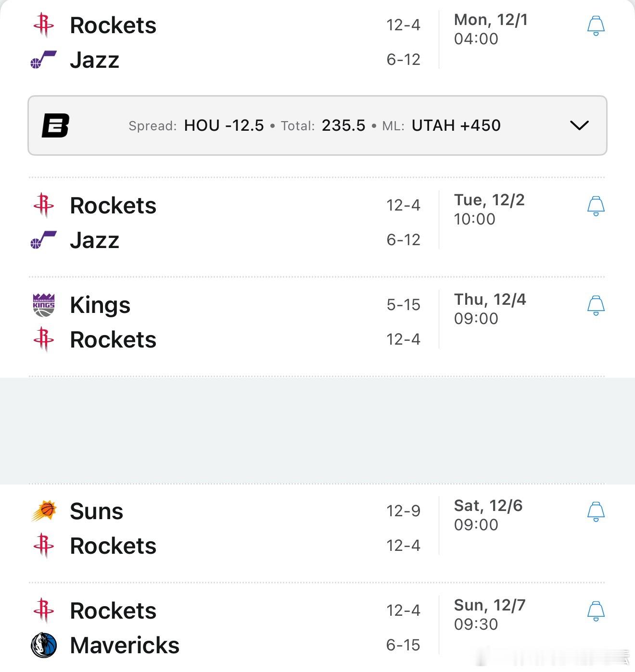Turn on alert for Sat 12/6 Suns game
The height and width of the screenshot is (672, 635).
596,511
